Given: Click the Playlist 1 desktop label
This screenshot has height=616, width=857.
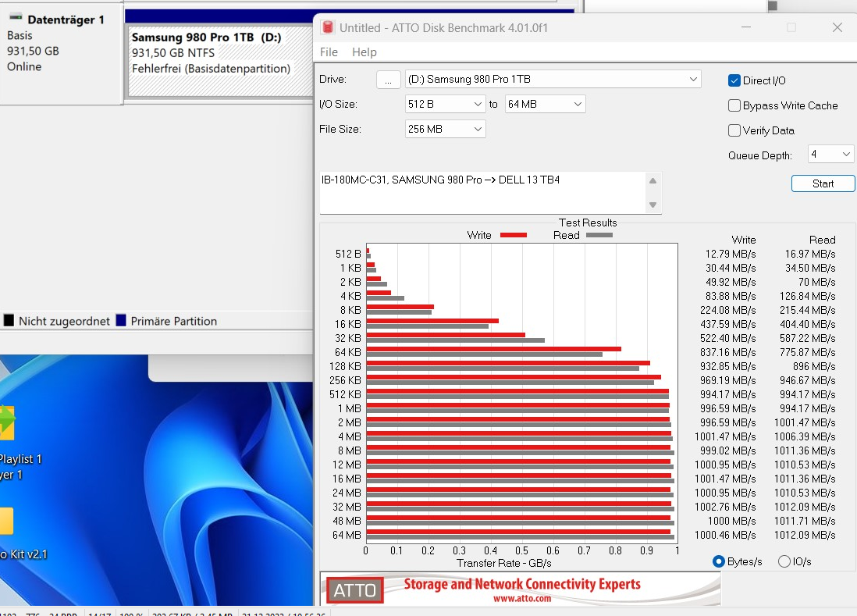Looking at the screenshot, I should (21, 459).
